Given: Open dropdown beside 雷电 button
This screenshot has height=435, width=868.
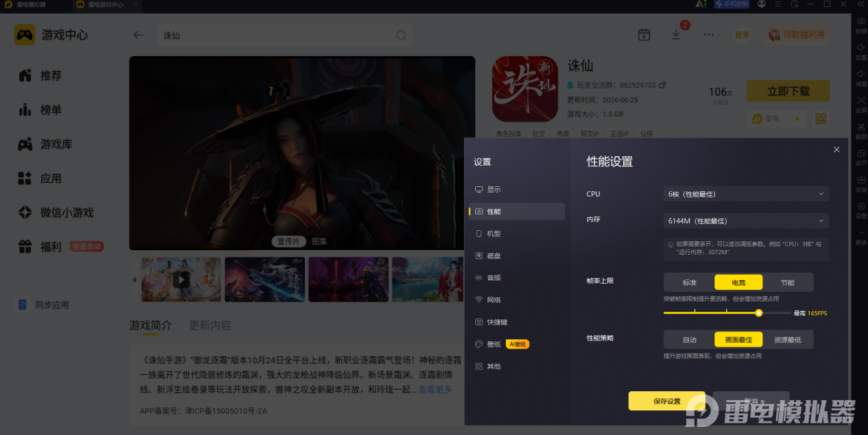Looking at the screenshot, I should (x=797, y=119).
